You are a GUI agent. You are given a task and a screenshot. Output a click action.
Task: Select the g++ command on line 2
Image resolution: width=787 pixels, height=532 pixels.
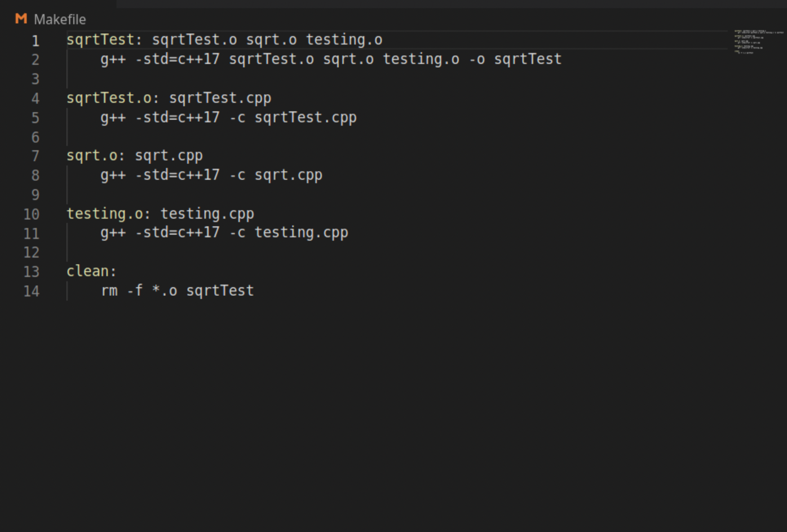(113, 59)
